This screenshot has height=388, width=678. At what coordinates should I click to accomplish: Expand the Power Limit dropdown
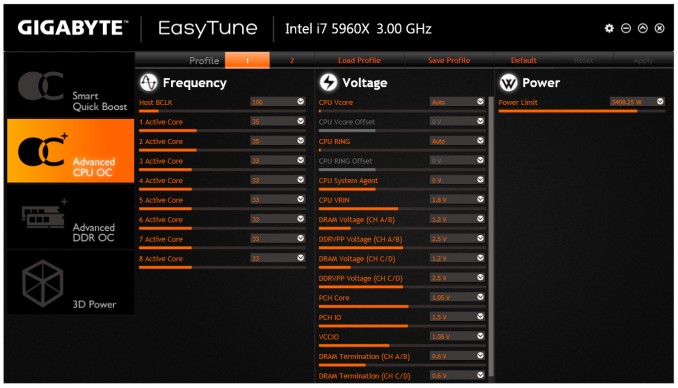660,102
